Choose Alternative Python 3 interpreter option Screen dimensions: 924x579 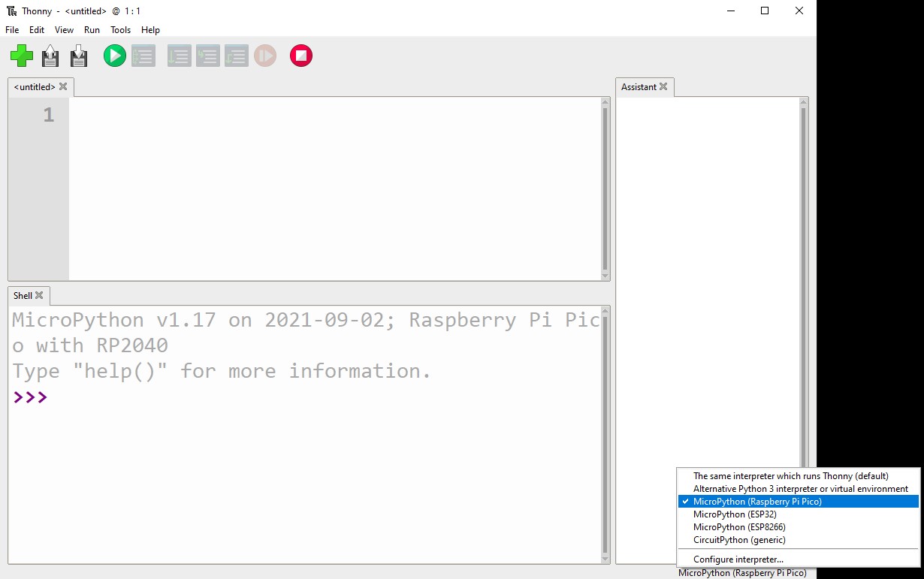(x=799, y=489)
